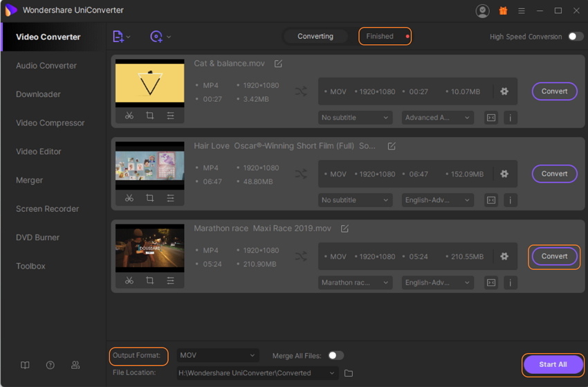Toggle the High Speed Conversion switch
Screen dimensions: 588x387
[576, 37]
